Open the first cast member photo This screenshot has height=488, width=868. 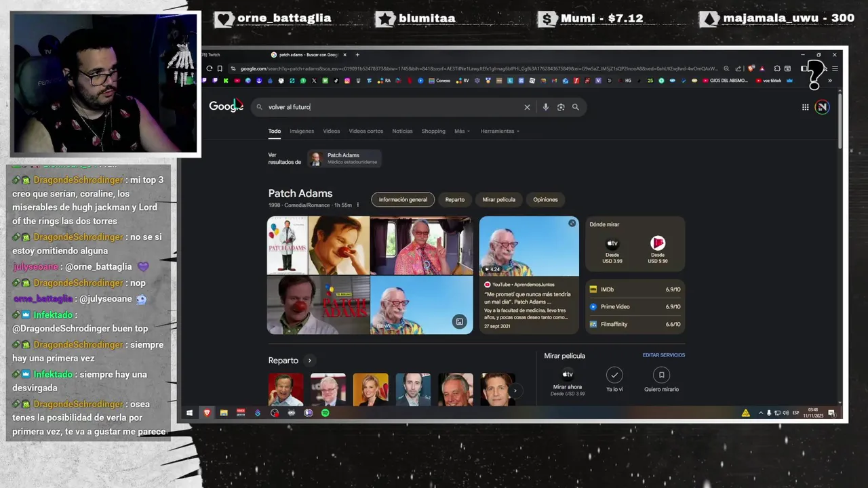[285, 389]
